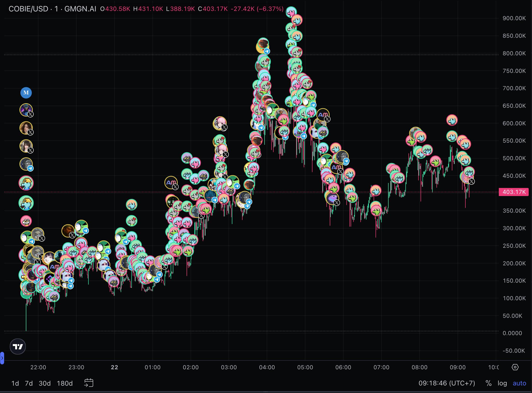532x393 pixels.
Task: Open the timezone menu showing UTC+7
Action: (447, 383)
